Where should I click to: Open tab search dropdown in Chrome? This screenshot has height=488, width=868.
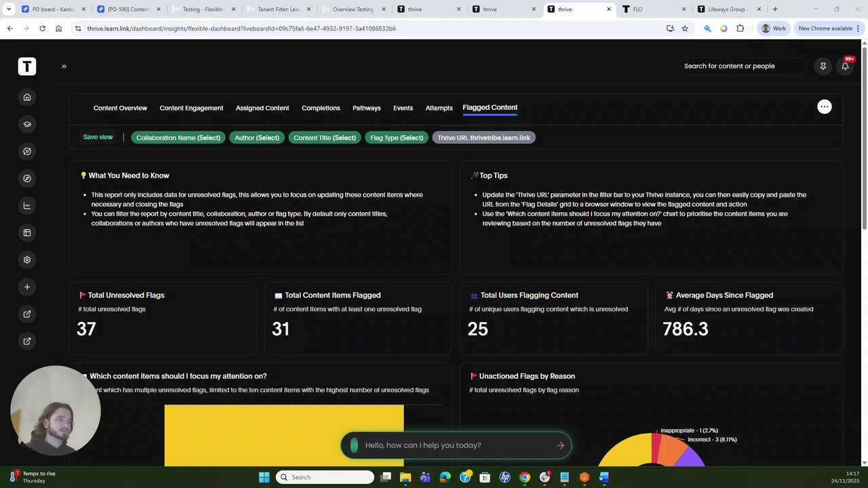coord(9,9)
